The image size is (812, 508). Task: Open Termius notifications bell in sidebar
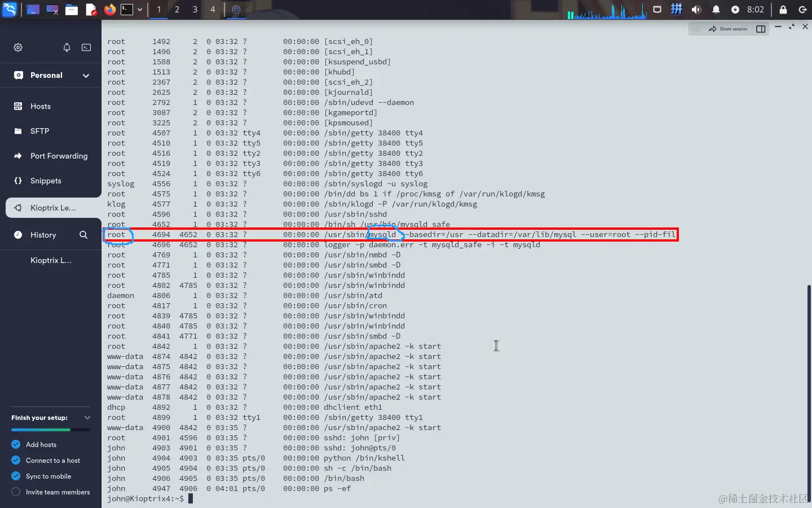pos(67,47)
